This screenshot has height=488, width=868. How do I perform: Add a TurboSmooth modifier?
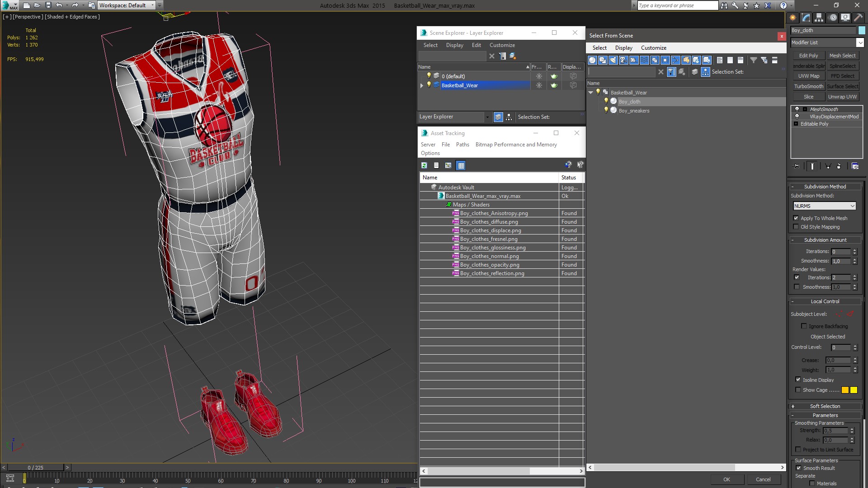[x=808, y=86]
